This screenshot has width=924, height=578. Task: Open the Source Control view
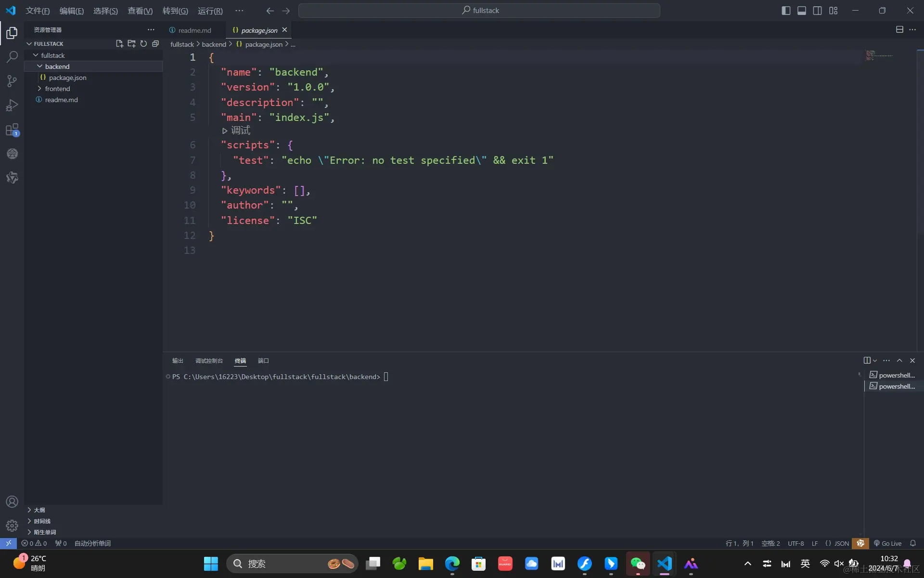pos(12,81)
